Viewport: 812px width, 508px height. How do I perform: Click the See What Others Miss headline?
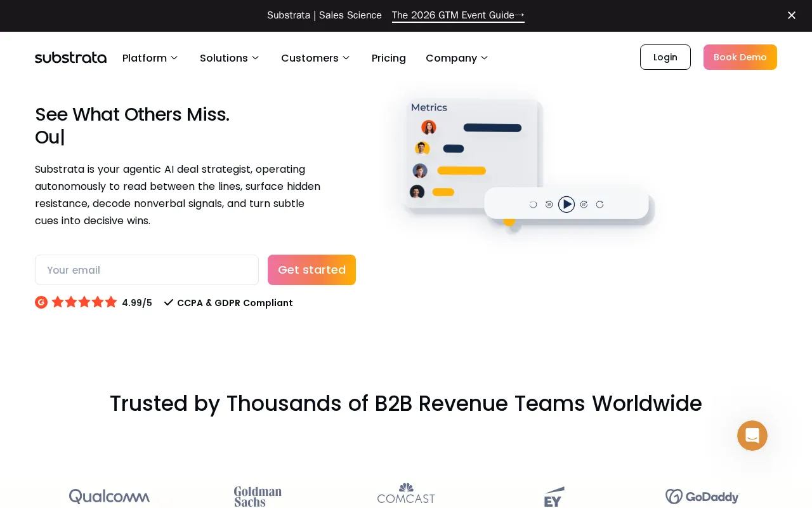(132, 114)
